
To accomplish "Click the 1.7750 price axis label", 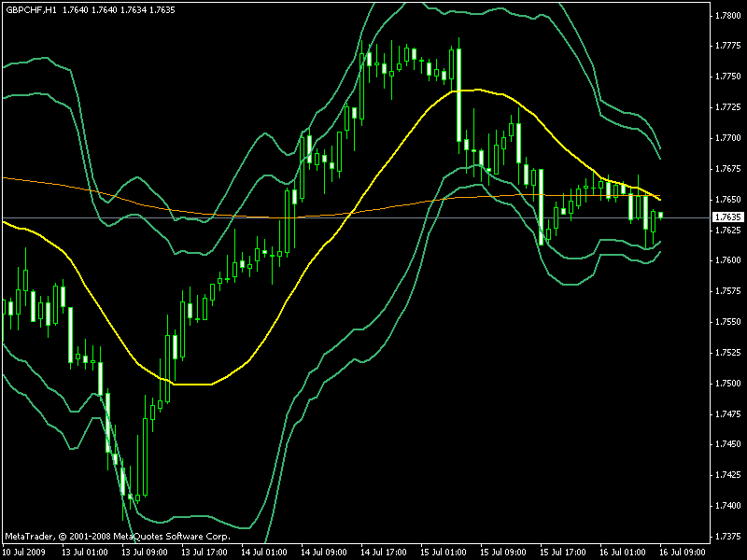I will pos(728,77).
